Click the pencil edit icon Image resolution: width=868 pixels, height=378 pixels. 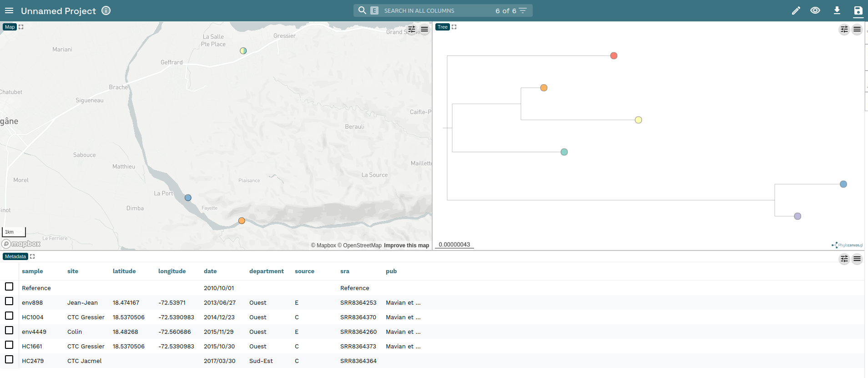(796, 10)
